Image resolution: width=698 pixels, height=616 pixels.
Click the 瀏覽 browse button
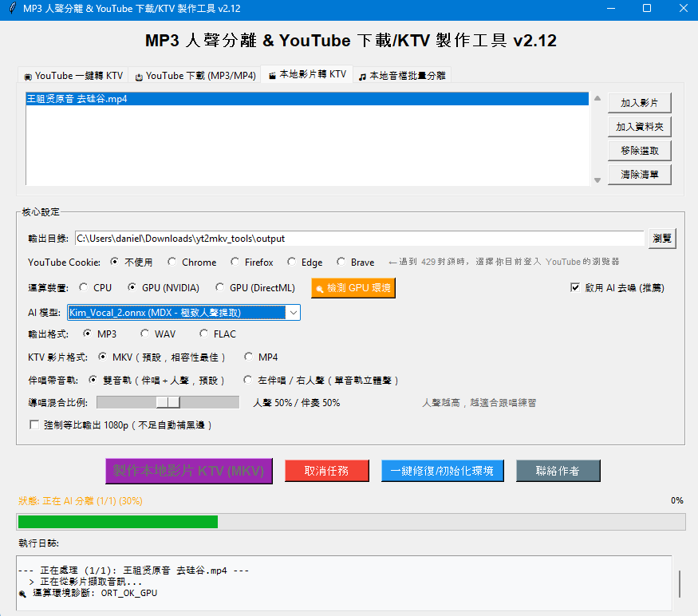pos(662,239)
